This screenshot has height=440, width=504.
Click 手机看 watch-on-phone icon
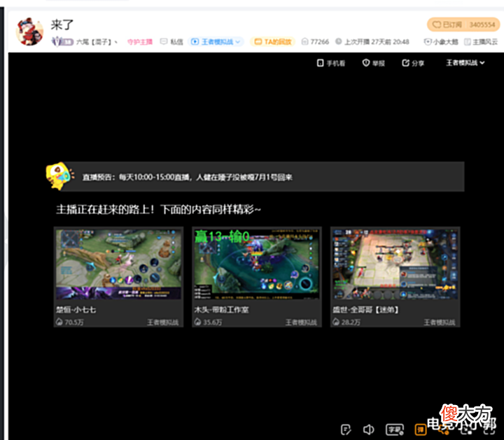(x=330, y=63)
